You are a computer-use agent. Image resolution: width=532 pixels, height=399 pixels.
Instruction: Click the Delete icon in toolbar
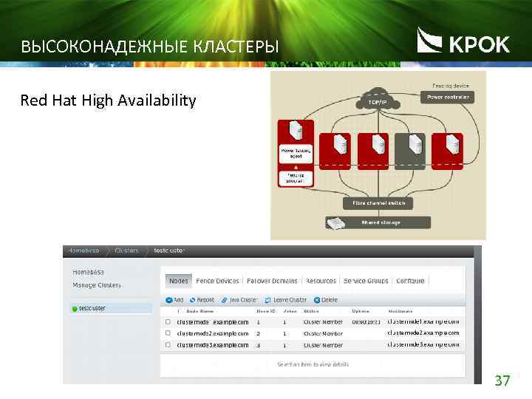coord(317,300)
